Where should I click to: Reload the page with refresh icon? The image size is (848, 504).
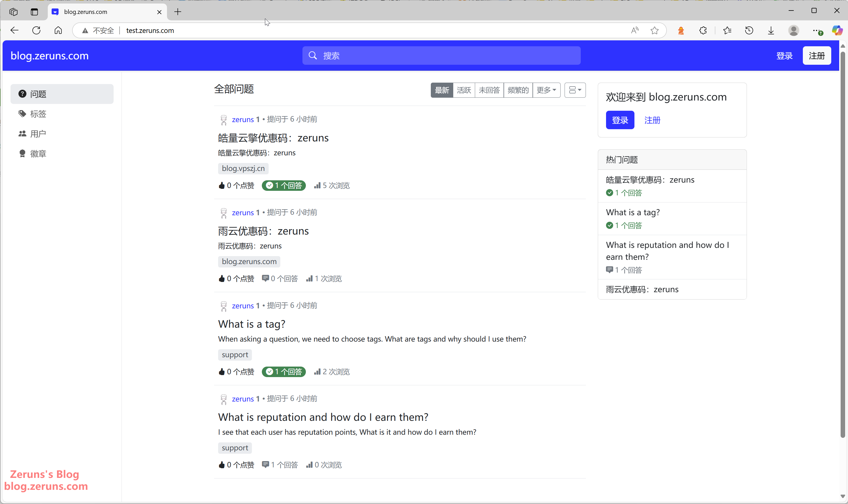tap(36, 30)
